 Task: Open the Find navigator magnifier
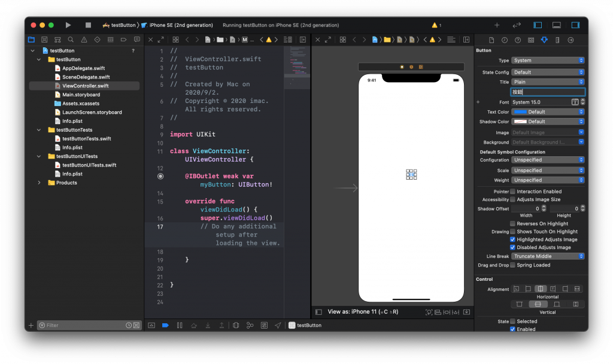click(x=71, y=40)
